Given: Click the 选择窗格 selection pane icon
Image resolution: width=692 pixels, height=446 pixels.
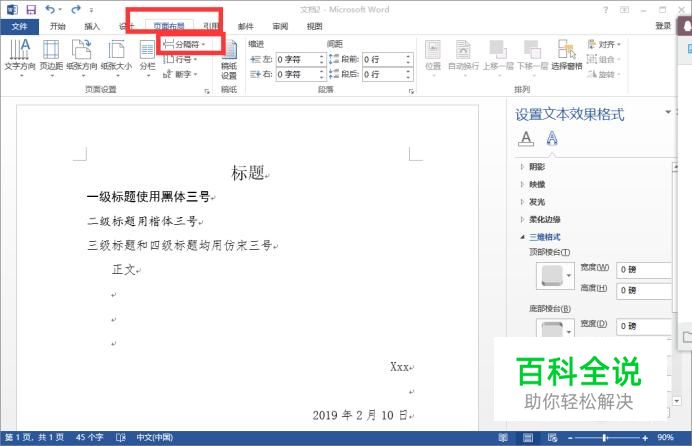Looking at the screenshot, I should (567, 55).
